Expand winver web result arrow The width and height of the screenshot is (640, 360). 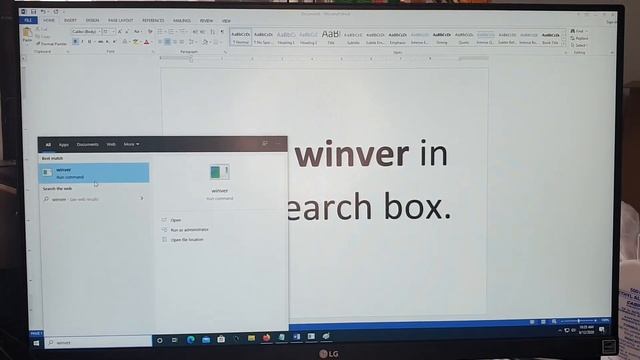pyautogui.click(x=142, y=199)
